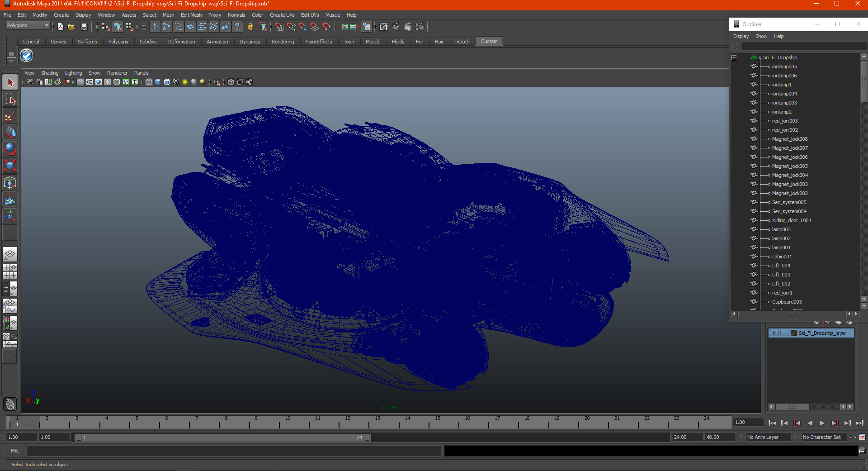The height and width of the screenshot is (471, 868).
Task: Click the checkmark icon on Custom shelf
Action: tap(27, 56)
